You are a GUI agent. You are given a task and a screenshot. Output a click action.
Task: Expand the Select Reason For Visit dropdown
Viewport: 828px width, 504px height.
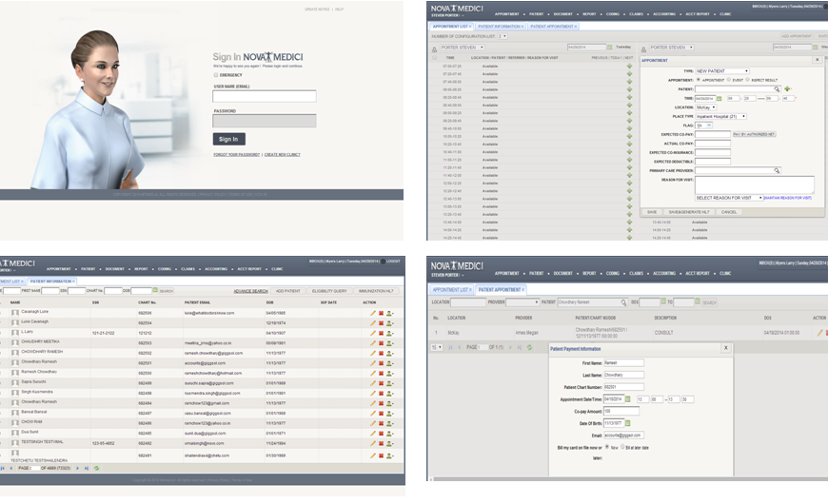coord(729,198)
